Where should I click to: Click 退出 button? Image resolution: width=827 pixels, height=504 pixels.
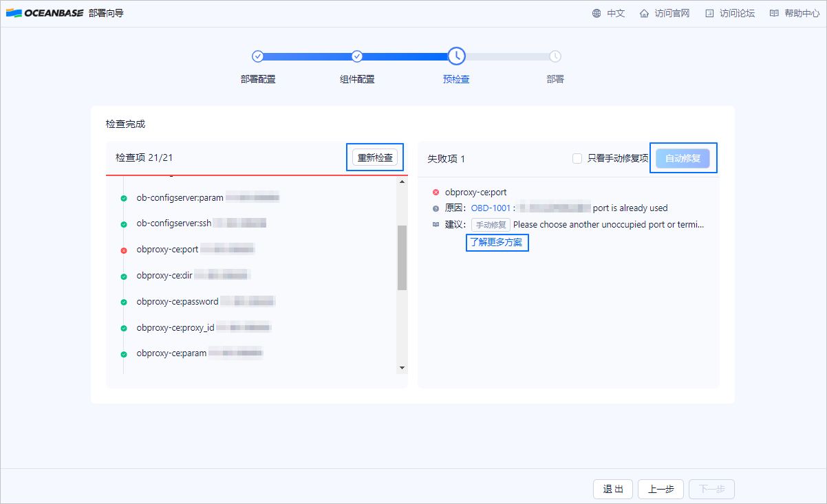(613, 489)
